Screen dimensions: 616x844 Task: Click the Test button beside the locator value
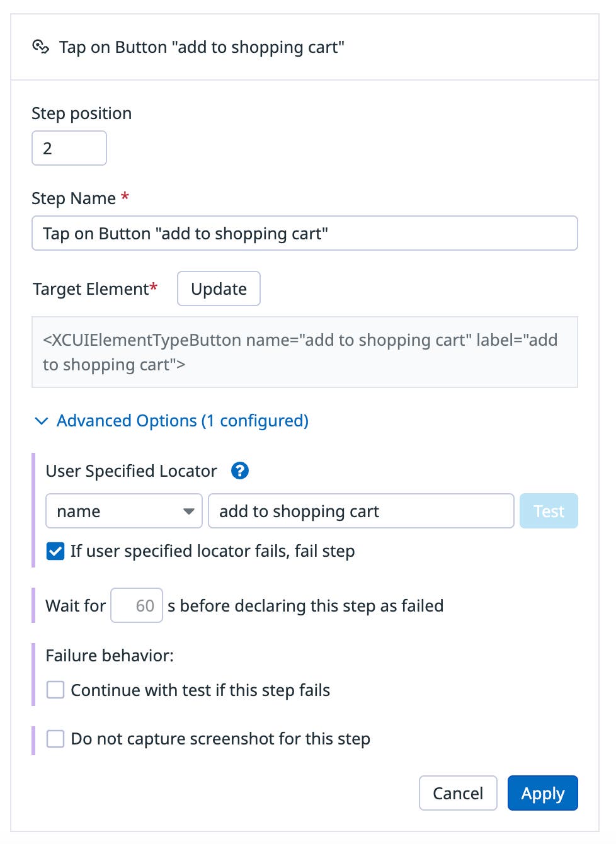pos(548,511)
